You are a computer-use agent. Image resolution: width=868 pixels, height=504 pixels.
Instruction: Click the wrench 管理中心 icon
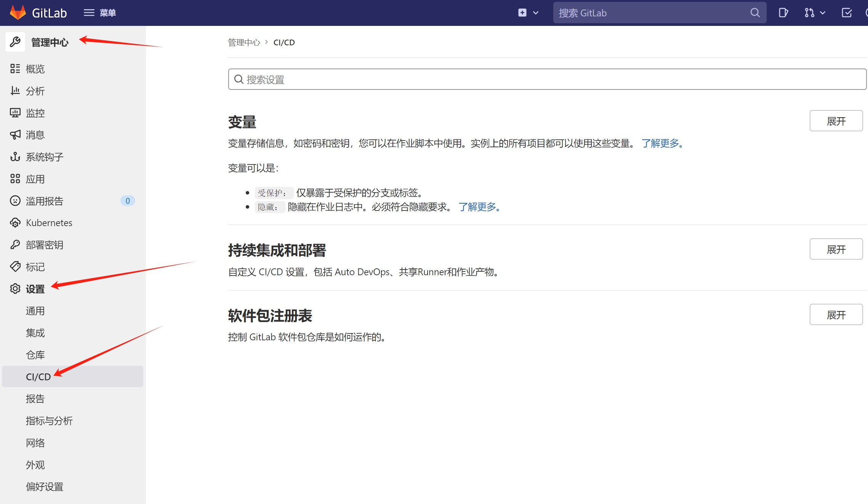point(15,42)
